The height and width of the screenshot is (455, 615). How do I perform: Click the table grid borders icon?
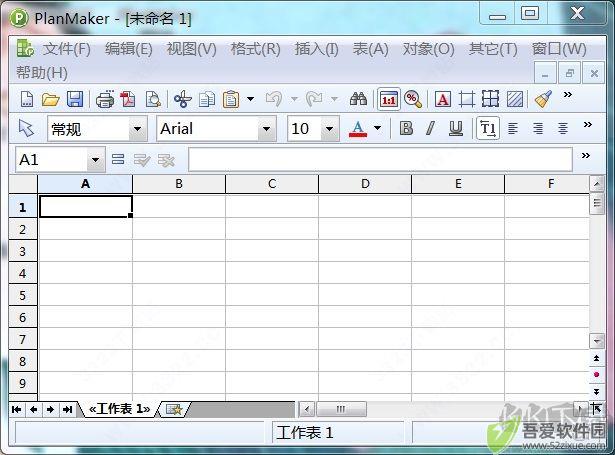click(x=491, y=99)
